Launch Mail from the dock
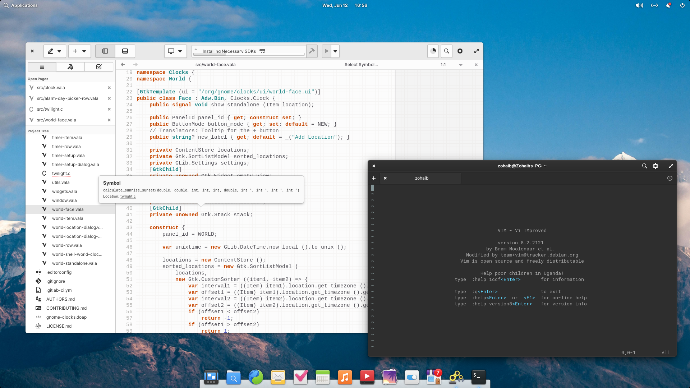 278,377
